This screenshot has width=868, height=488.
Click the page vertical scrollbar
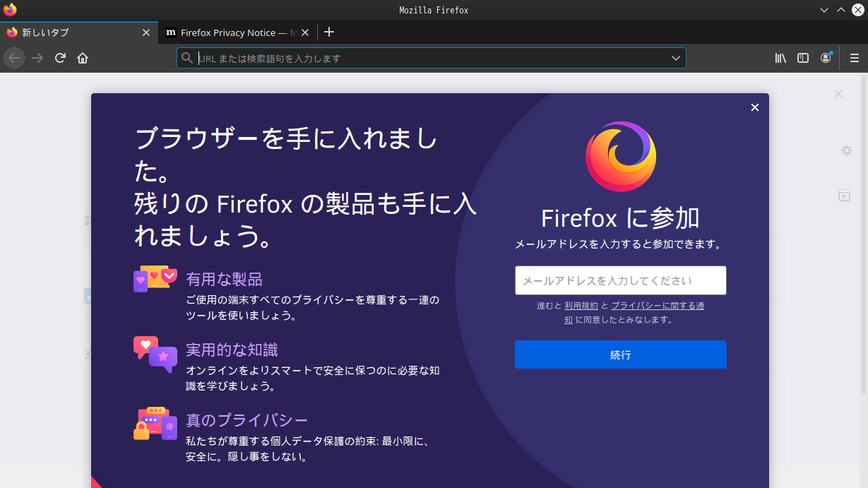coord(864,233)
